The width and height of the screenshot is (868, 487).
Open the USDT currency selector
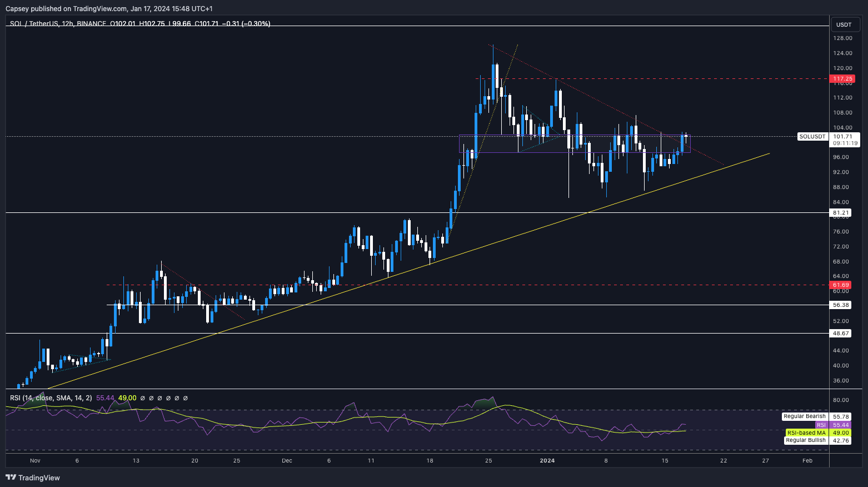coord(844,24)
